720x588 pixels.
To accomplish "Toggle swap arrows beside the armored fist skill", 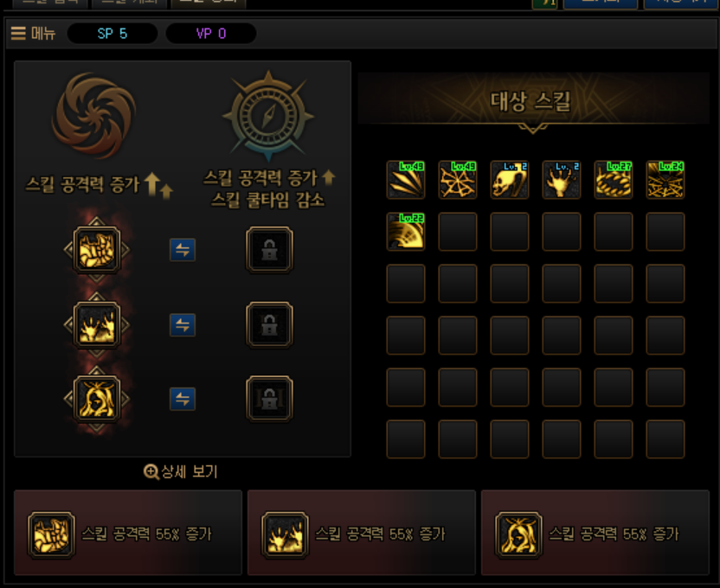I will pyautogui.click(x=183, y=250).
